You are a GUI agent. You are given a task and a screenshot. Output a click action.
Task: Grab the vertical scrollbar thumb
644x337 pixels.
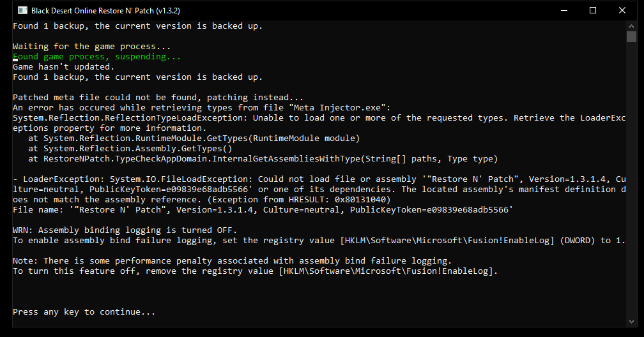631,36
